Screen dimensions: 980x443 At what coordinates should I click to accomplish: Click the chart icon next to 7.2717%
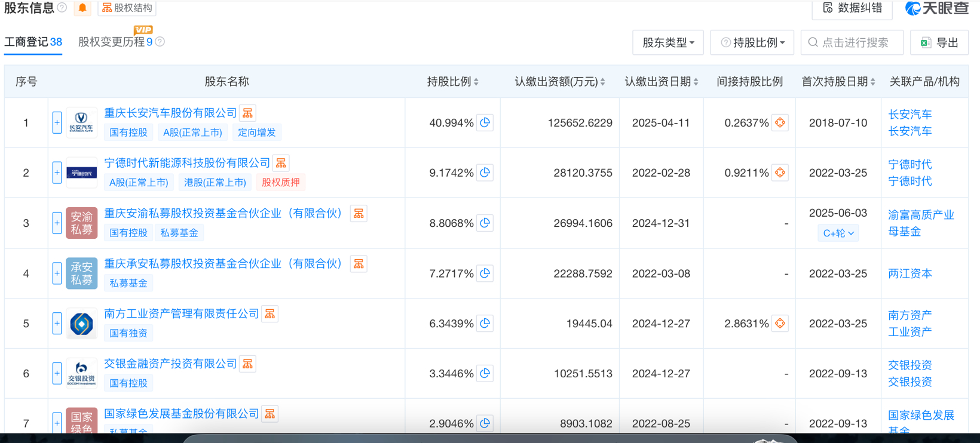pos(485,273)
